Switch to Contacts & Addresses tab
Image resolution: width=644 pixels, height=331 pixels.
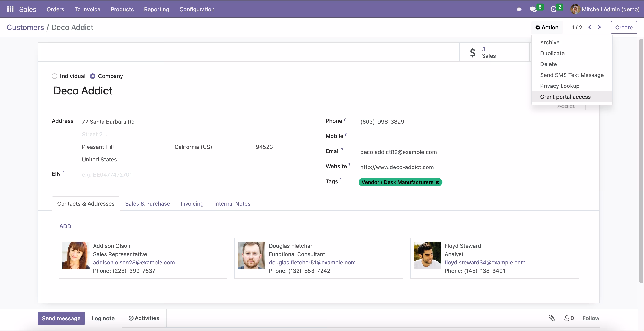pyautogui.click(x=86, y=203)
